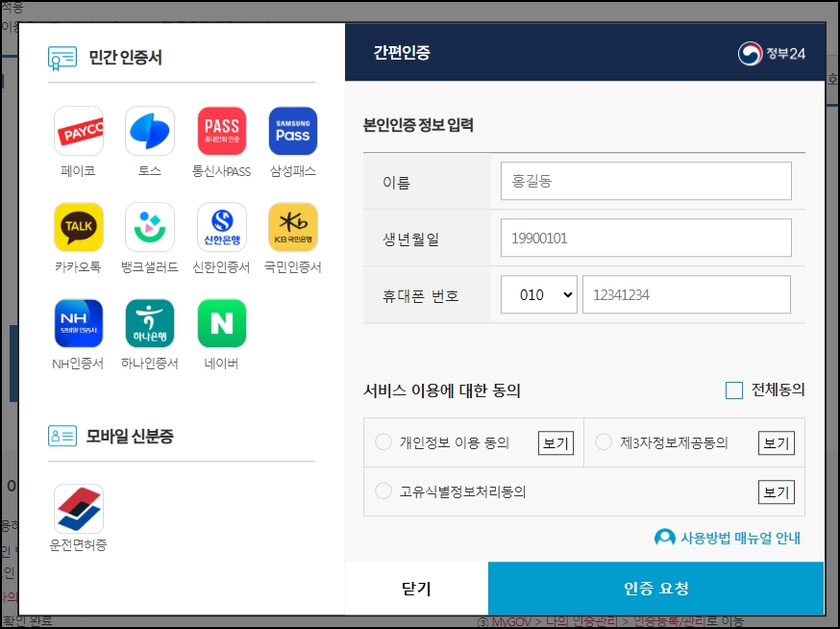Select the KakaoTalk (카카오톡) icon
Image resolution: width=840 pixels, height=629 pixels.
(79, 227)
